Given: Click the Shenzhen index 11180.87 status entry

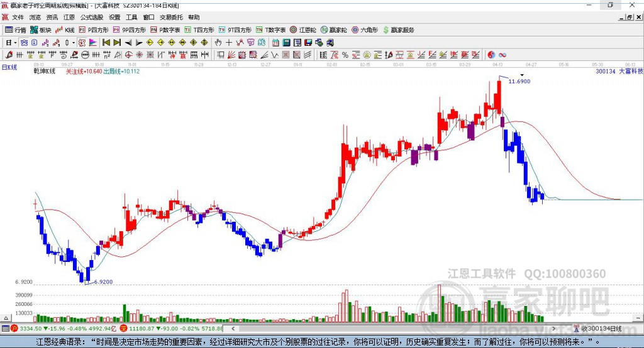Looking at the screenshot, I should [x=171, y=329].
